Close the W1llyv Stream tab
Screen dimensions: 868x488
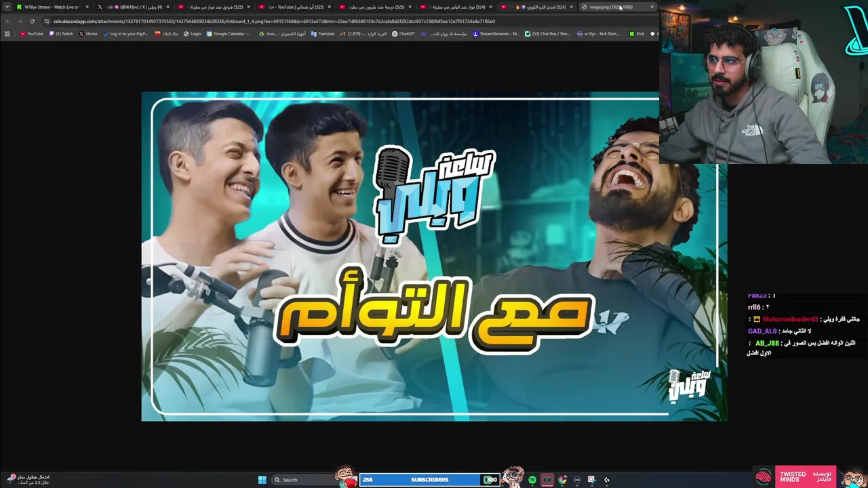point(87,7)
